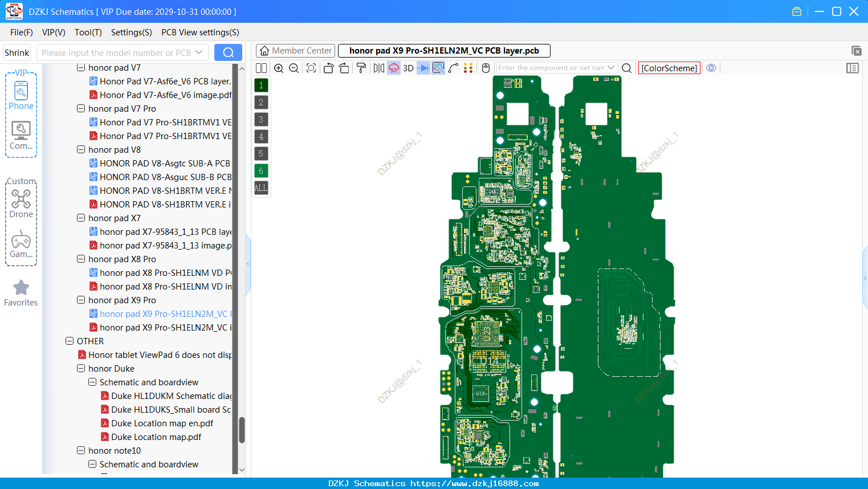Collapse the OTHER tree node
This screenshot has width=868, height=489.
(x=70, y=341)
